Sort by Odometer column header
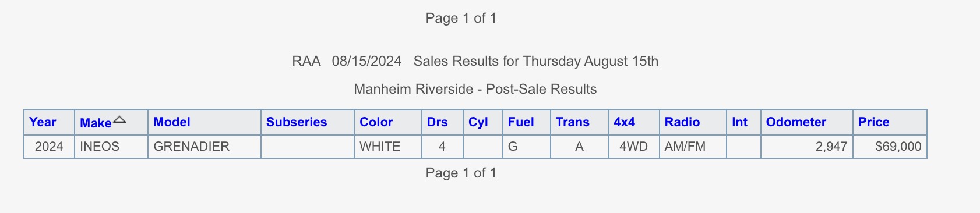The width and height of the screenshot is (980, 213). click(796, 122)
